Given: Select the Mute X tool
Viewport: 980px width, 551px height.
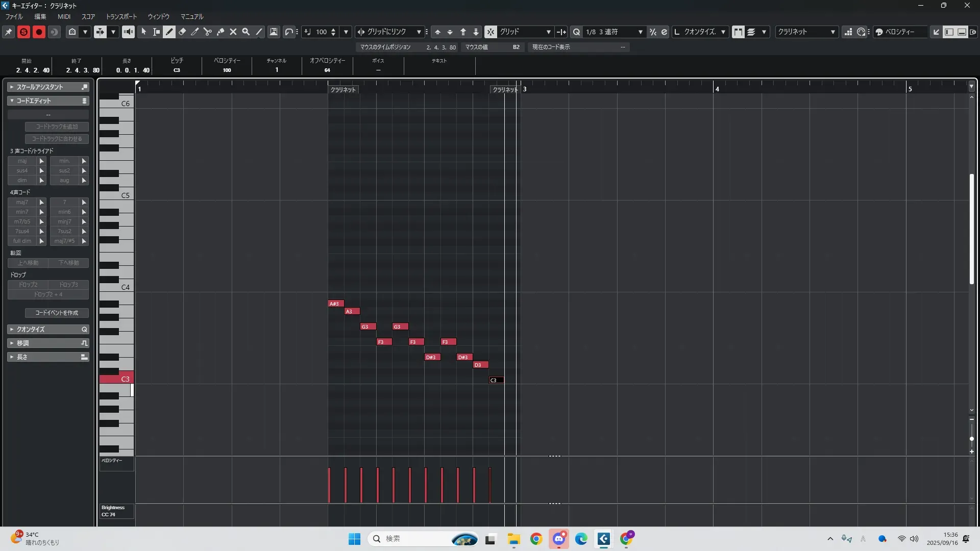Looking at the screenshot, I should (233, 32).
